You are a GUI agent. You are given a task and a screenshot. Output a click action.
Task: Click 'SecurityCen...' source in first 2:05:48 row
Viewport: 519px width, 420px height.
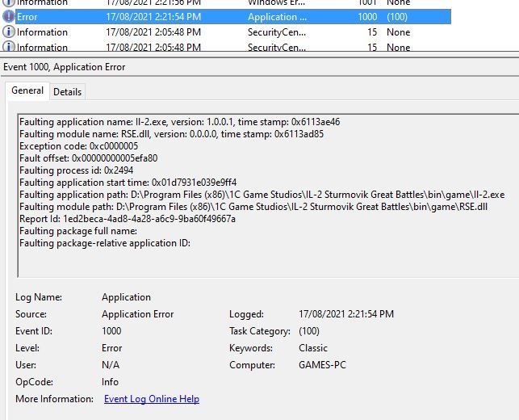pos(277,32)
